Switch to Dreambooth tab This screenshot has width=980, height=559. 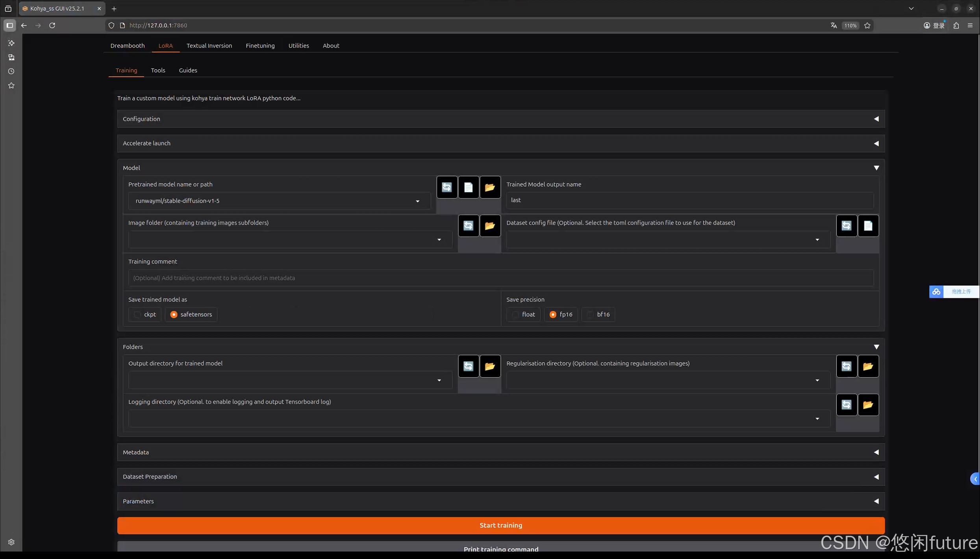point(128,46)
